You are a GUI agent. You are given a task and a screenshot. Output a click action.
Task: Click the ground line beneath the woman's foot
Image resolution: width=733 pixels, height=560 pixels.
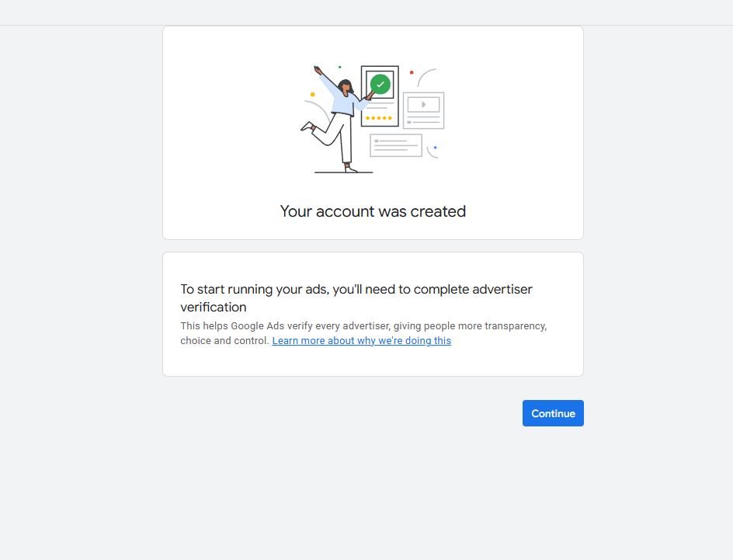pos(343,172)
